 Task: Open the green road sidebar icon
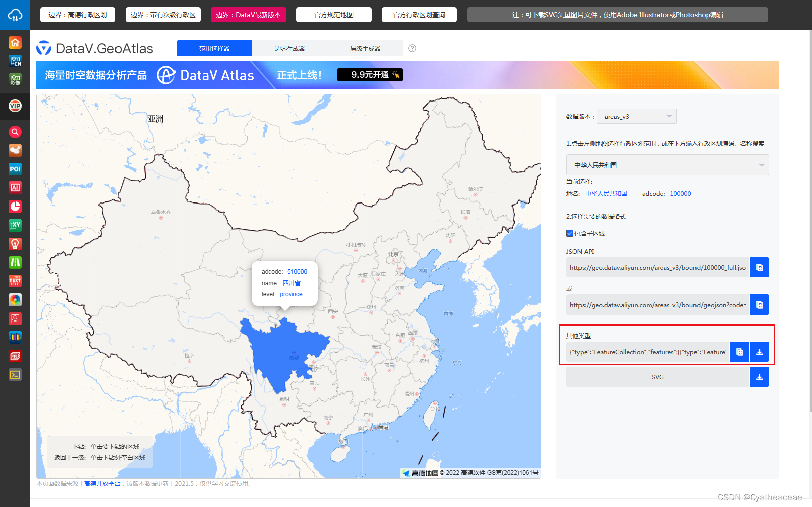point(15,262)
